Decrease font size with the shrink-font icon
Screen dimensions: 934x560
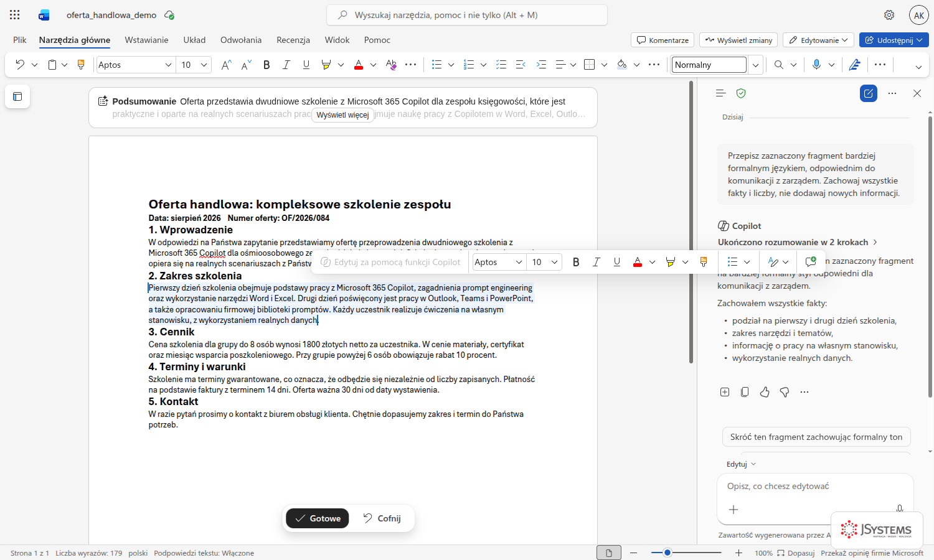[x=247, y=65]
